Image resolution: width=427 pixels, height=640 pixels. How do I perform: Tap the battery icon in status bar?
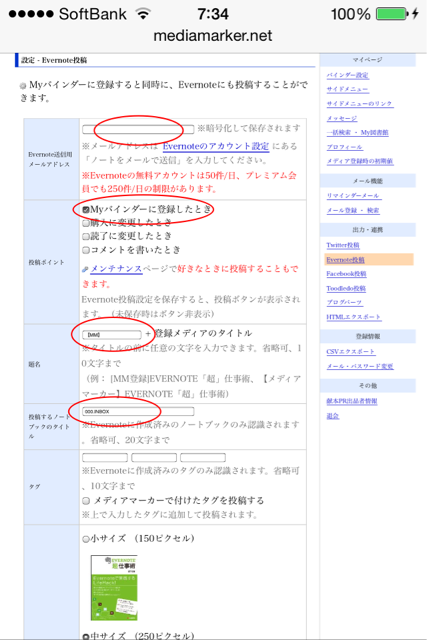pyautogui.click(x=392, y=14)
